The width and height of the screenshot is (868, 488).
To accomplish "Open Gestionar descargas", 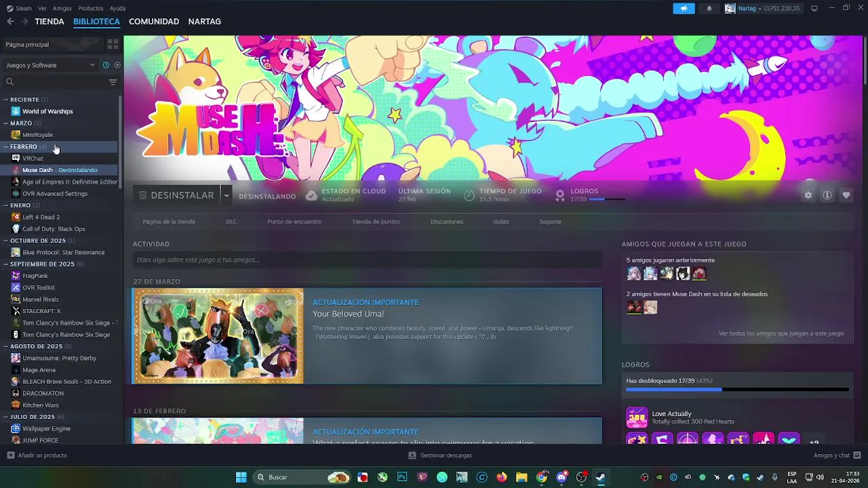I will (x=440, y=455).
